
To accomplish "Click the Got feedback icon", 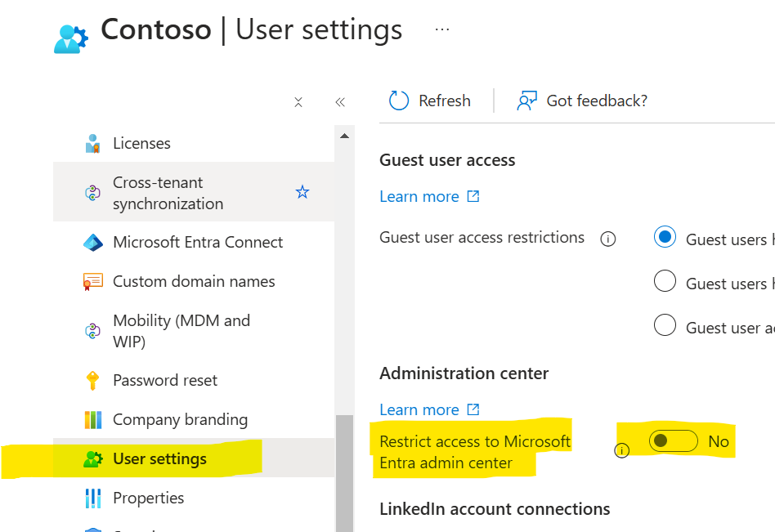I will click(526, 101).
